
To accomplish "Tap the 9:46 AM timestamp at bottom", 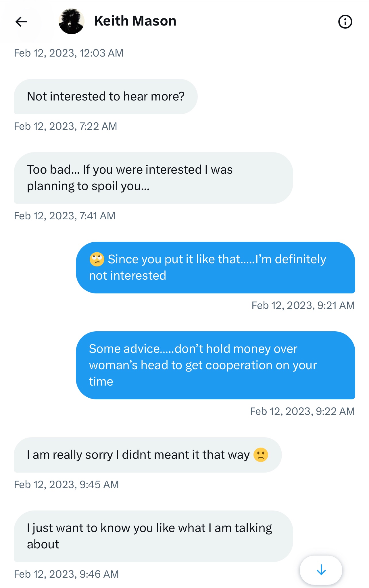I will click(x=66, y=574).
